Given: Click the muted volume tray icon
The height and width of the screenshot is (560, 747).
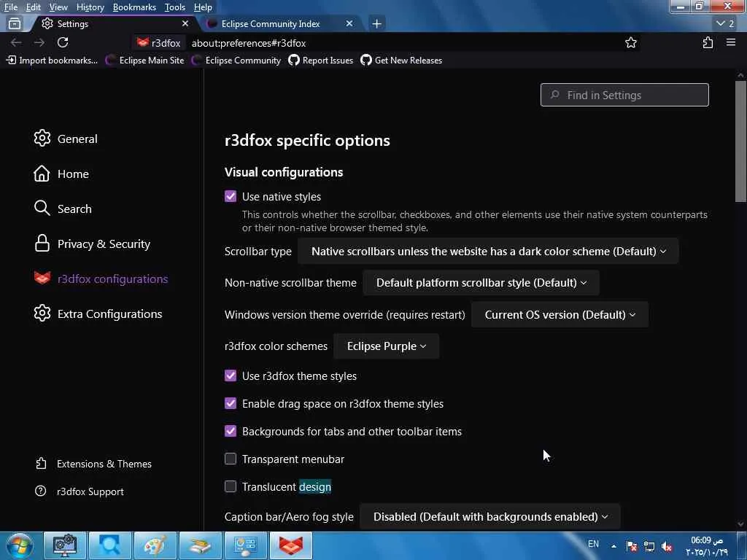Looking at the screenshot, I should (667, 546).
